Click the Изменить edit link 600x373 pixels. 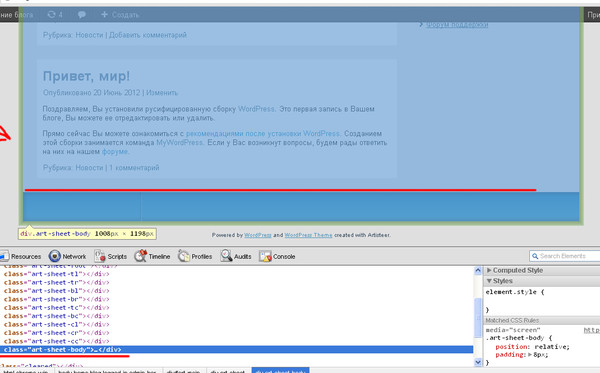(162, 93)
